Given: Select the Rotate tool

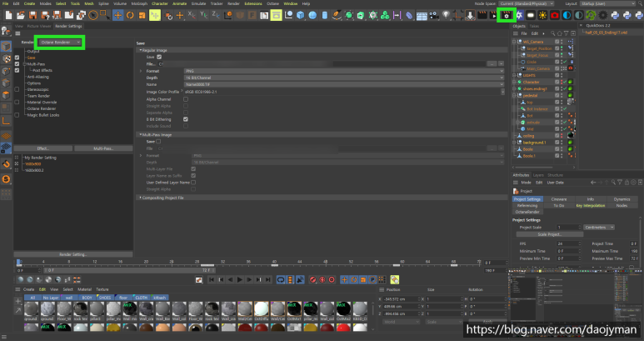Looking at the screenshot, I should coord(130,16).
